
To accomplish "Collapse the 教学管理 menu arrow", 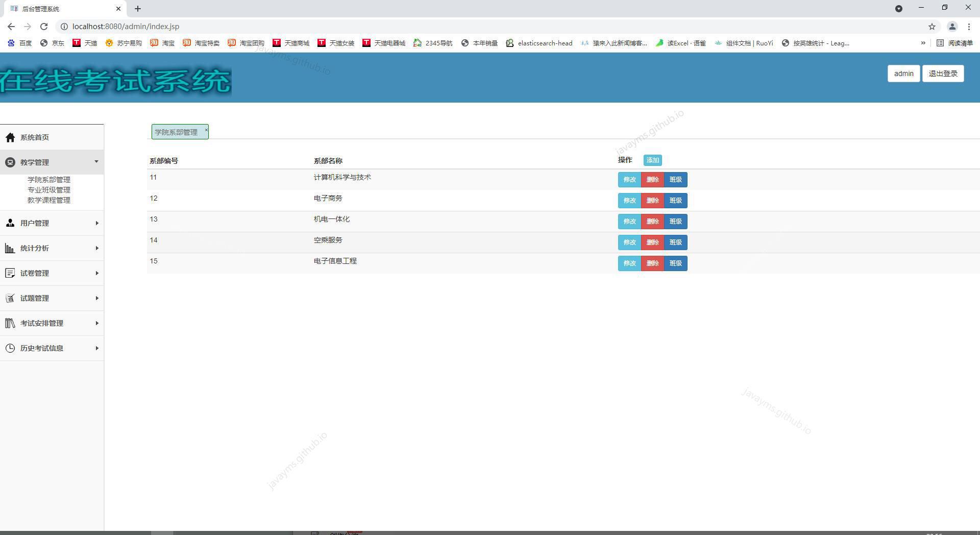I will 96,162.
